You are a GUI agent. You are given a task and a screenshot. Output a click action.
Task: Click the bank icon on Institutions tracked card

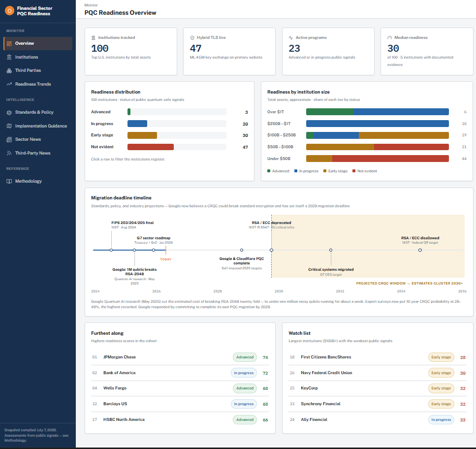click(x=93, y=37)
